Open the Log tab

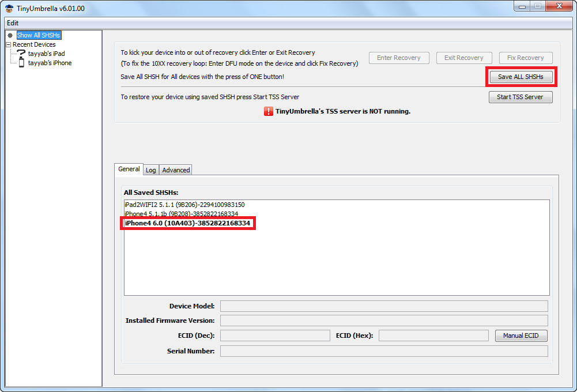[x=151, y=170]
